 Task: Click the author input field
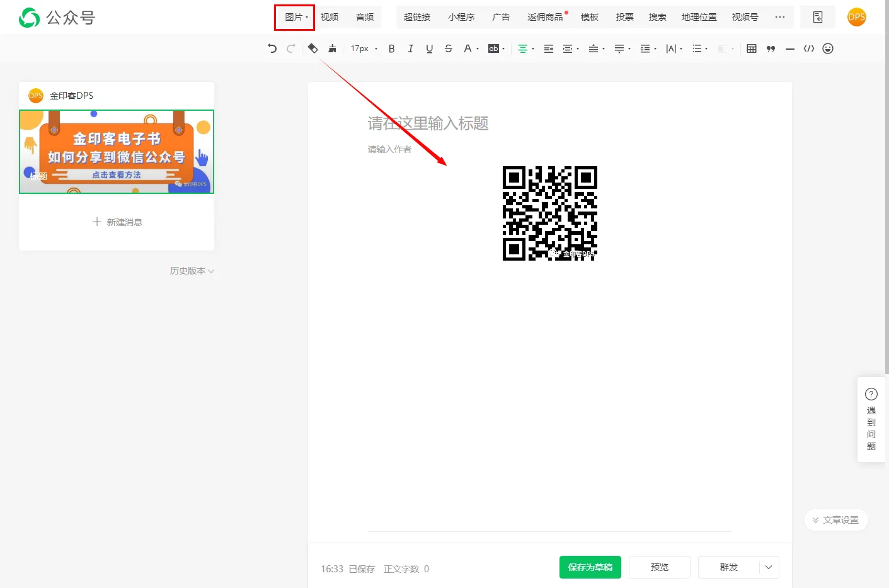[x=549, y=149]
